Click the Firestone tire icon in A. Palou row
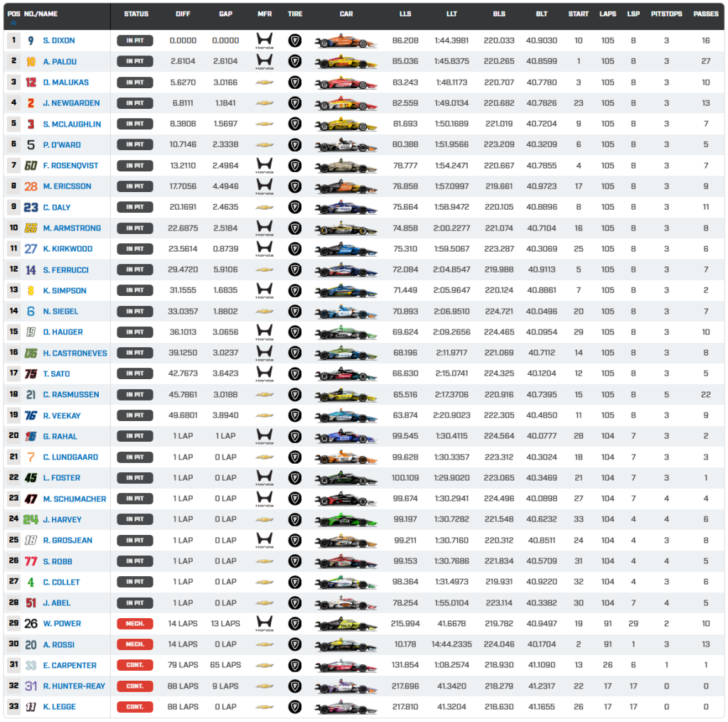Image resolution: width=728 pixels, height=722 pixels. point(295,61)
